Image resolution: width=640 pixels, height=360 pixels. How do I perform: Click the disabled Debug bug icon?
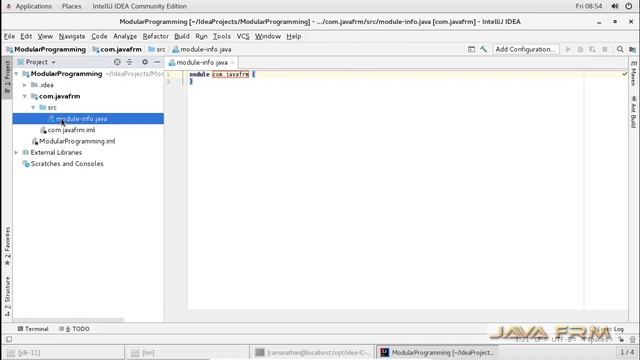point(580,49)
